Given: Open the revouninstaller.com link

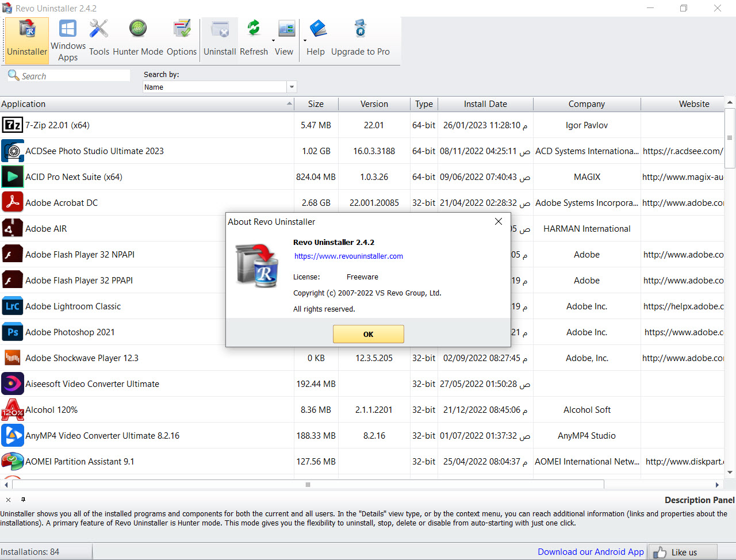Looking at the screenshot, I should point(348,256).
